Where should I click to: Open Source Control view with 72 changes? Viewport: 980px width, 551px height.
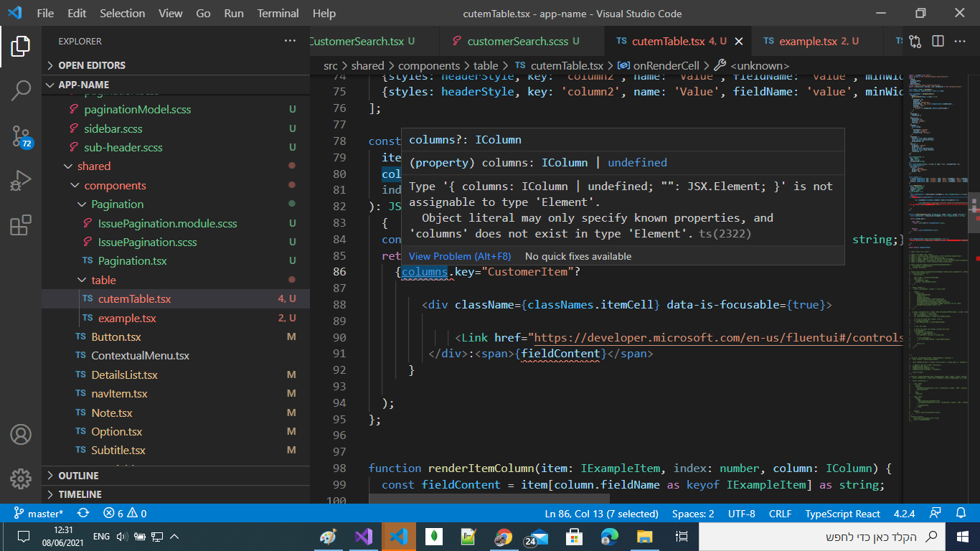click(21, 136)
